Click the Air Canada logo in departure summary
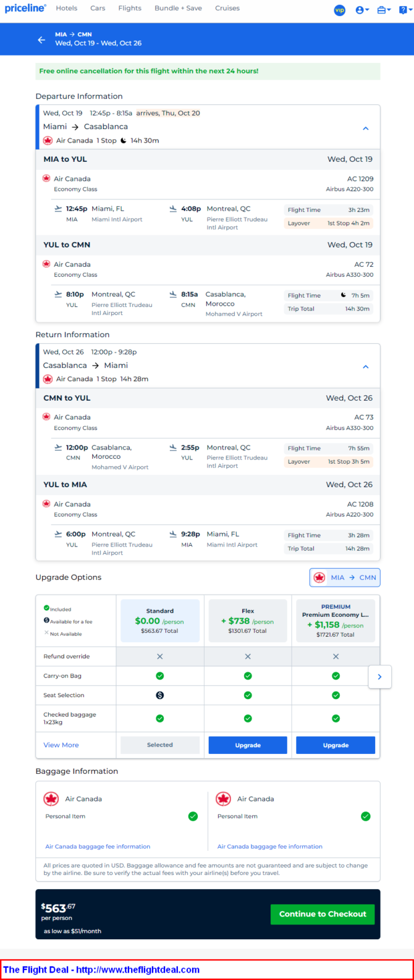414x980 pixels. tap(48, 141)
